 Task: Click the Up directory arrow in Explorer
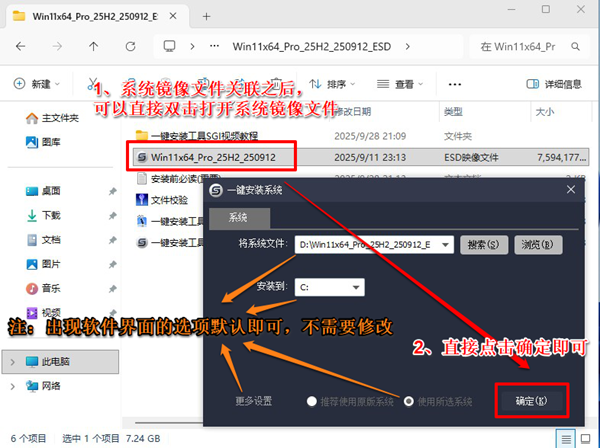(93, 47)
